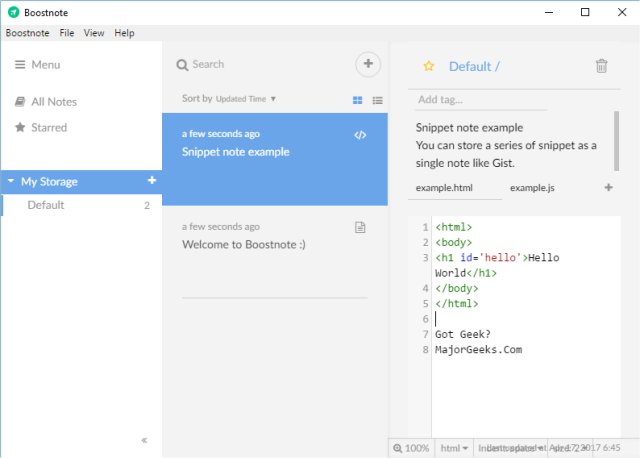
Task: Switch to the default card list view
Action: point(358,100)
